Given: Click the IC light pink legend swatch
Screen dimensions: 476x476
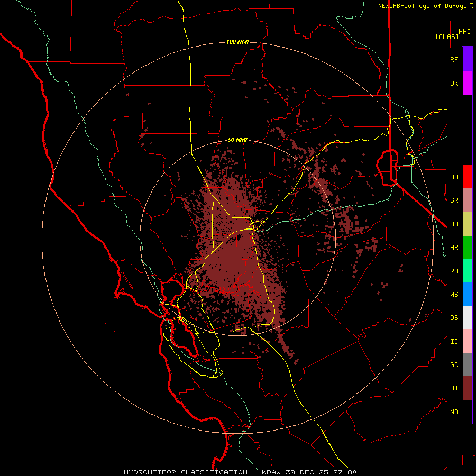Looking at the screenshot, I should point(467,341).
